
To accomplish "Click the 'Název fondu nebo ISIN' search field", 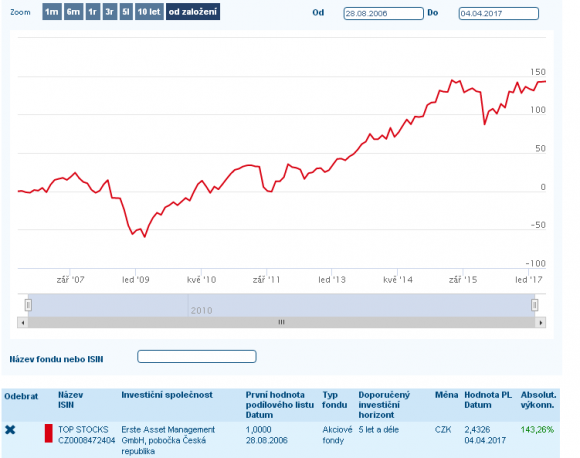I will point(197,357).
